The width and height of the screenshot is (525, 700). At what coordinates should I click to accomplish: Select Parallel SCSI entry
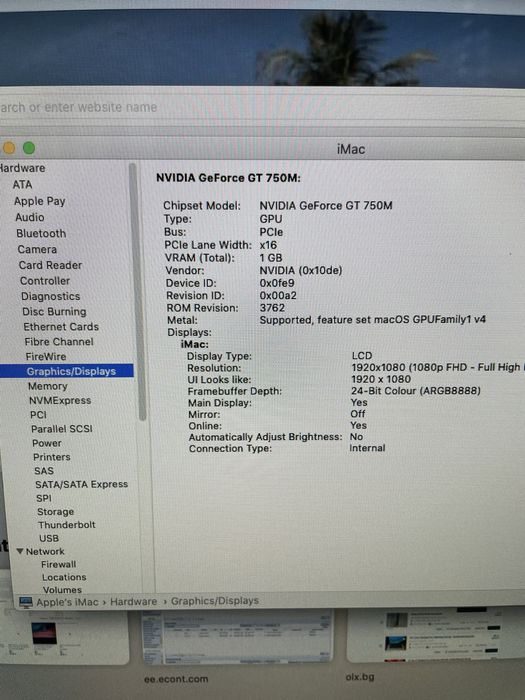tap(62, 429)
